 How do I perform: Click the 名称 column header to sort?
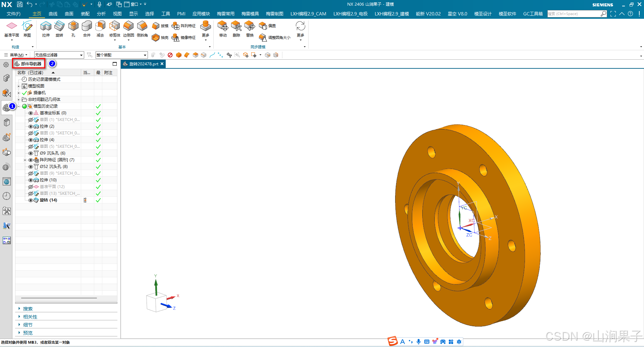[48, 73]
